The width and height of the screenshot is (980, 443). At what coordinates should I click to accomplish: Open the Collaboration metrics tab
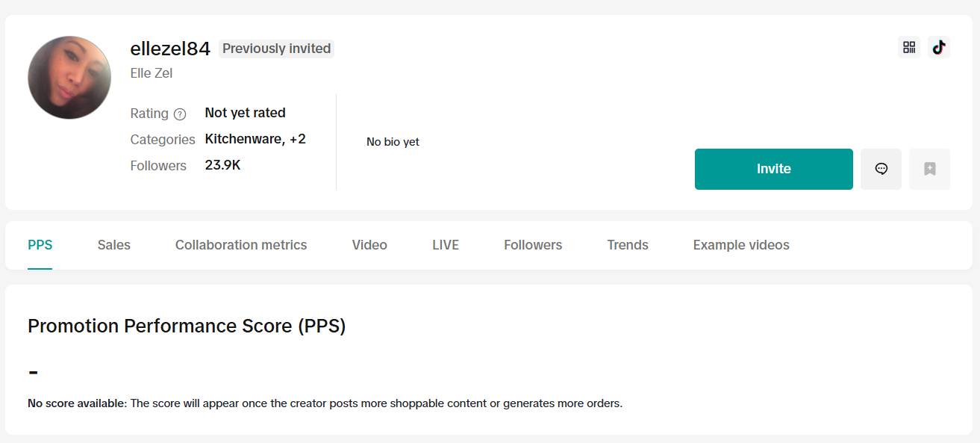click(x=241, y=245)
